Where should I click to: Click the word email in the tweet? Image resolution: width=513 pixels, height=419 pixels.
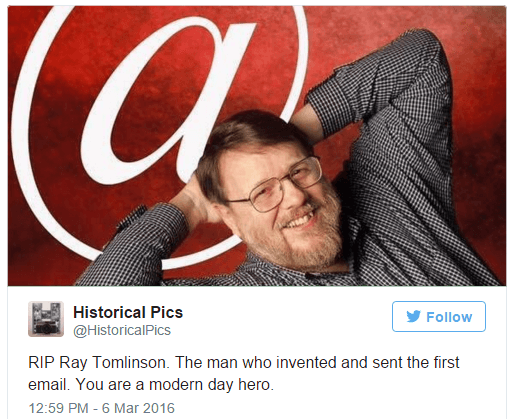tap(48, 385)
